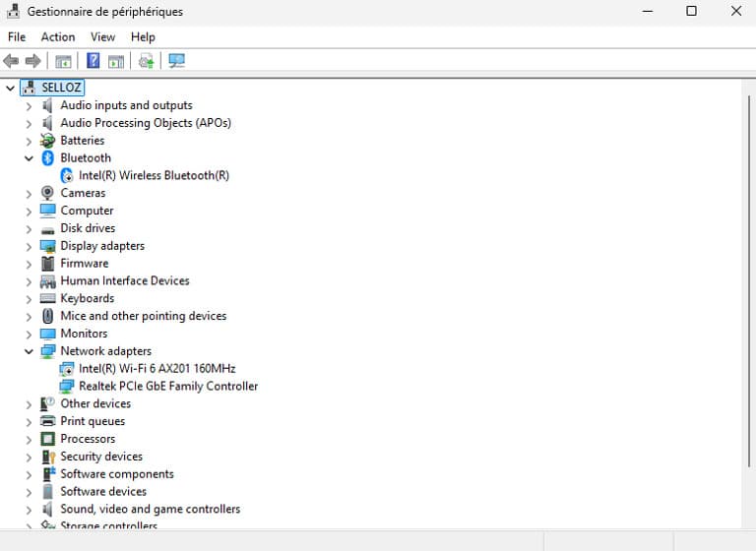Click the Bluetooth category icon
Screen dimensions: 756x551
pyautogui.click(x=48, y=157)
